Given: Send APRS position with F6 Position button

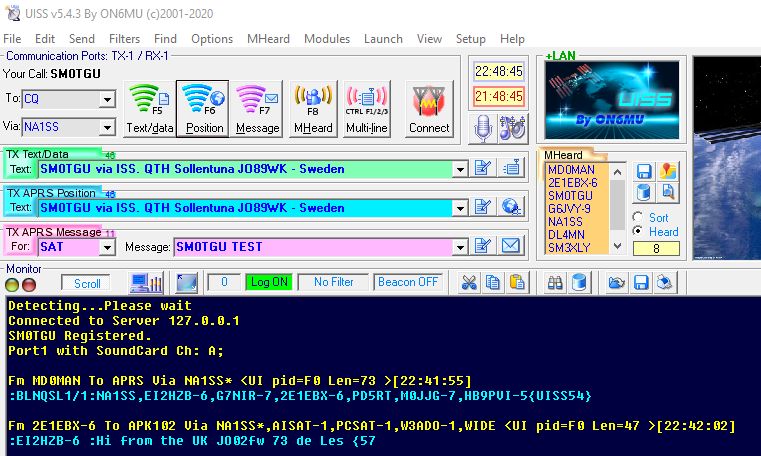Looking at the screenshot, I should [203, 109].
